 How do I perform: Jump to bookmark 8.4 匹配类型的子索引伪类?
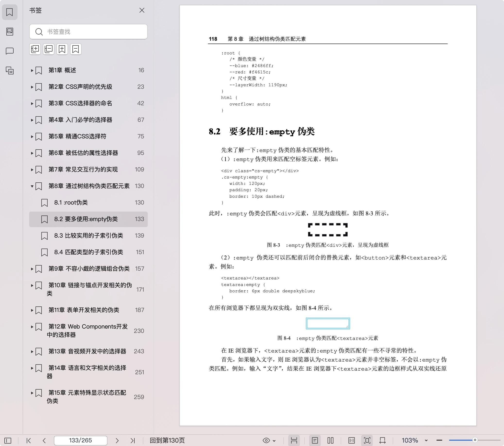[x=88, y=252]
